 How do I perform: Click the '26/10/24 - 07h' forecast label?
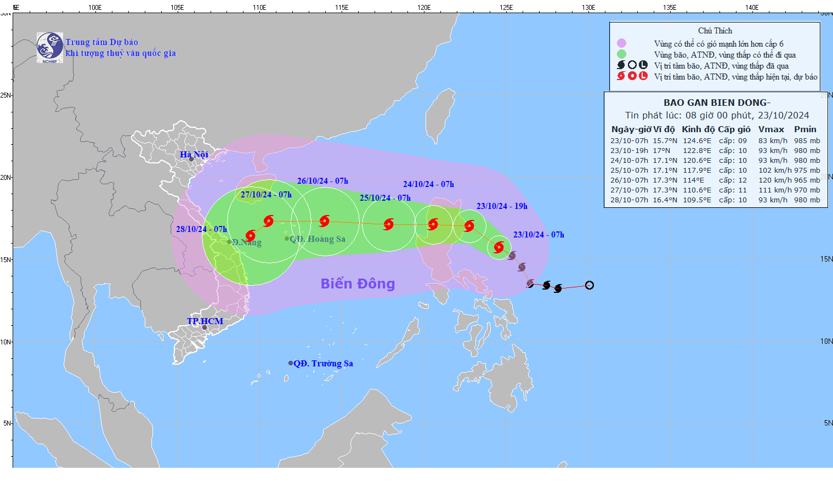[322, 181]
